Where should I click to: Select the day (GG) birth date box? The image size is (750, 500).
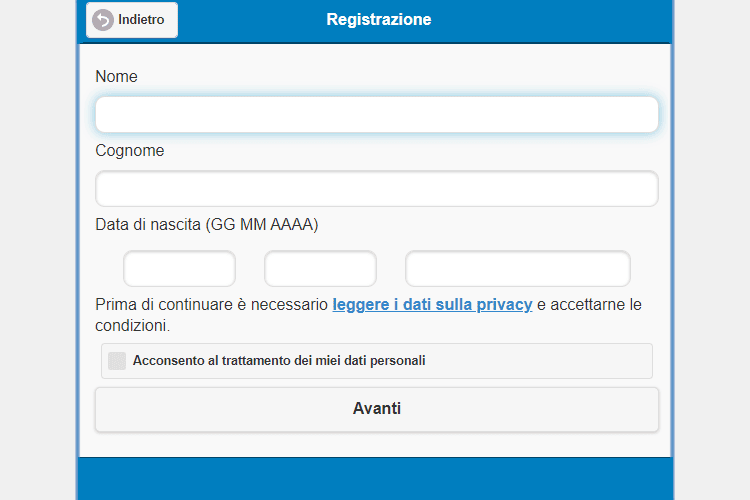click(179, 269)
